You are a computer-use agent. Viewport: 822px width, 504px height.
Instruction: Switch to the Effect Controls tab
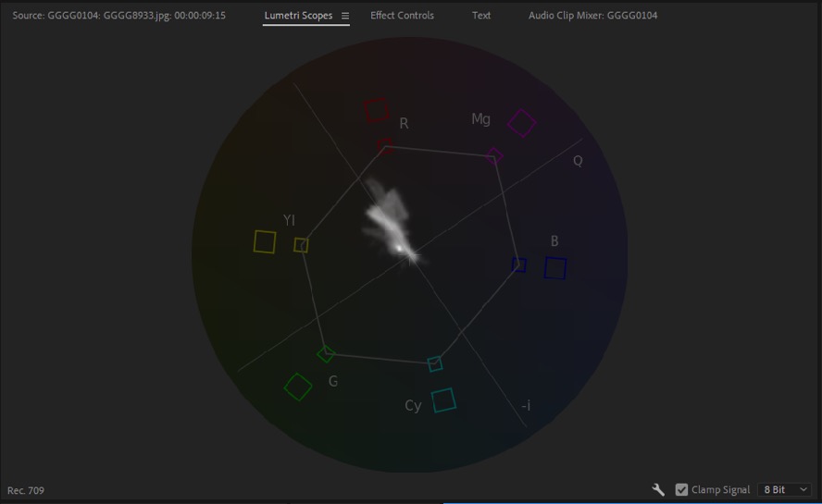(x=402, y=16)
